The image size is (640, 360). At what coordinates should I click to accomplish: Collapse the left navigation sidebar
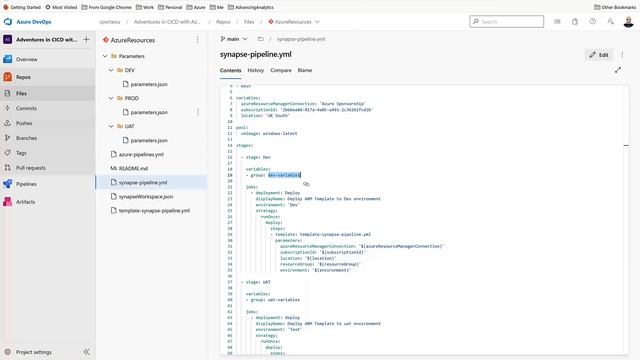86,352
